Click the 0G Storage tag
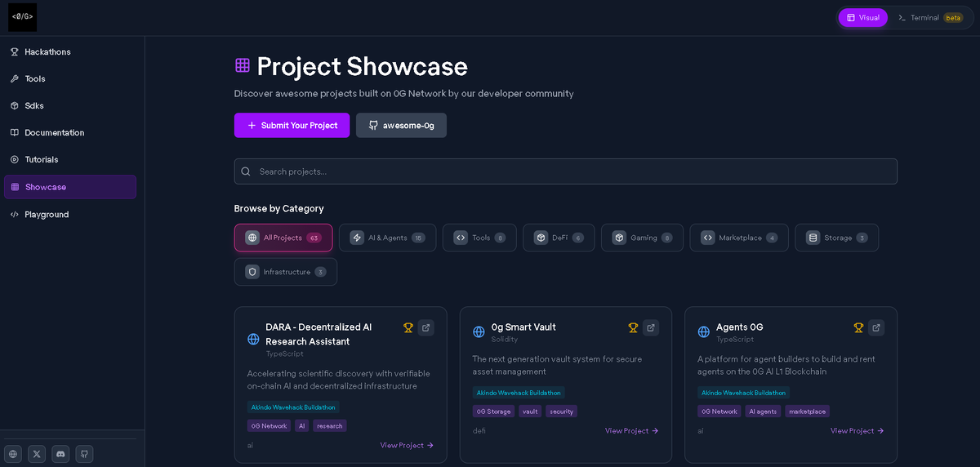Image resolution: width=980 pixels, height=467 pixels. 494,411
